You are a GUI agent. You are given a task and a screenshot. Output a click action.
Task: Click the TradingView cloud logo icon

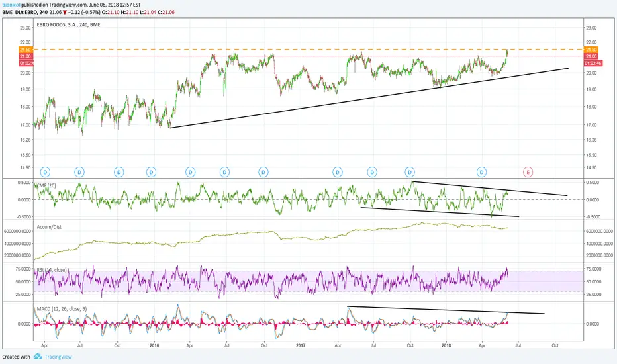tap(38, 357)
